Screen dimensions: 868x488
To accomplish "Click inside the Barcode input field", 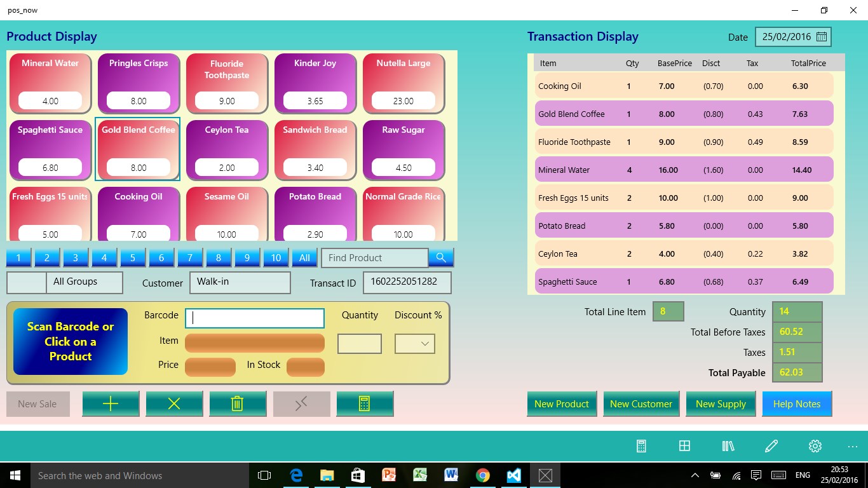I will (x=254, y=316).
